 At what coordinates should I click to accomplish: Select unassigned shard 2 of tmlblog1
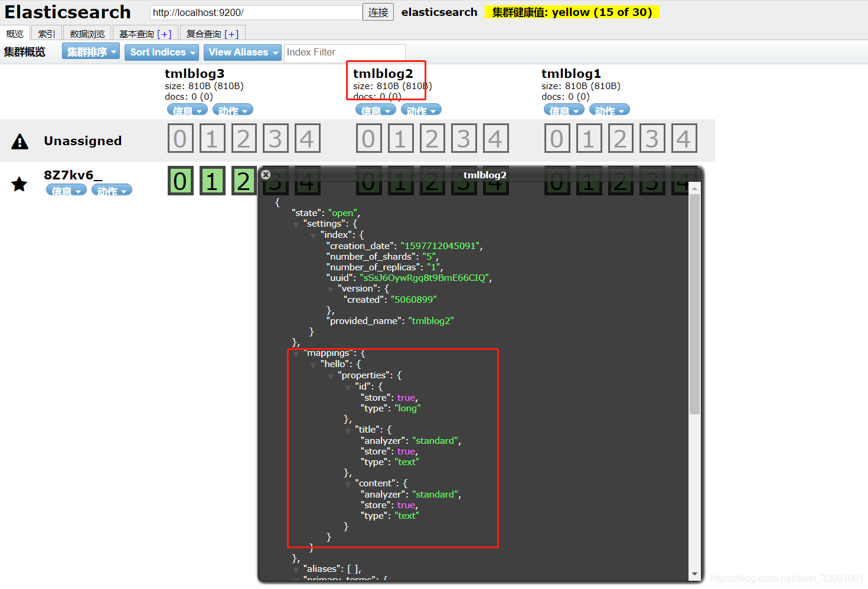621,139
